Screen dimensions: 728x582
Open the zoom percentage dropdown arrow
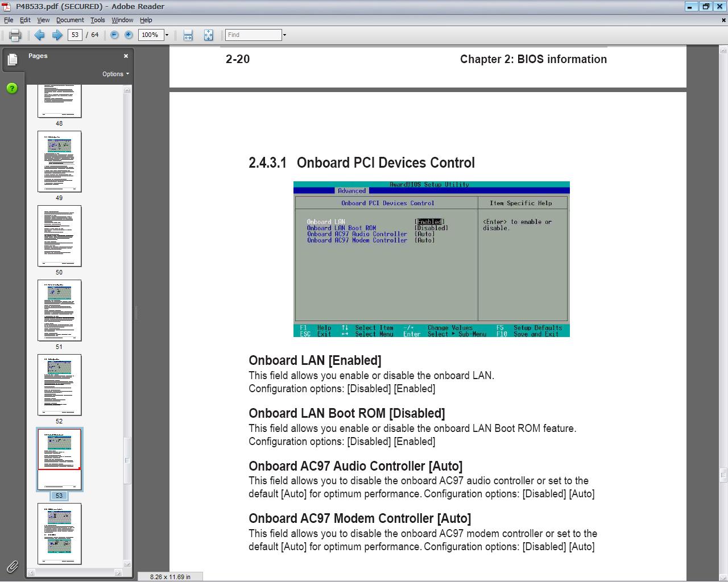(x=167, y=35)
